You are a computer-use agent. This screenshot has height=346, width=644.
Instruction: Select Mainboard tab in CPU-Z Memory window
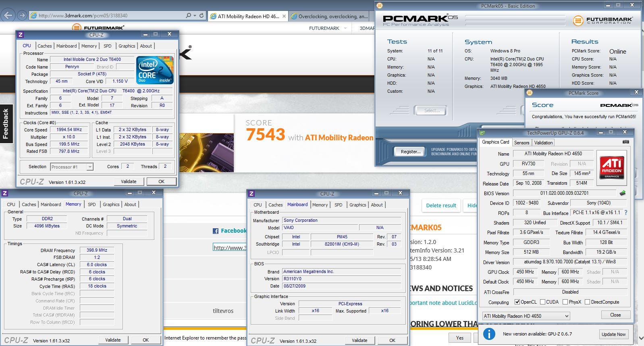click(51, 204)
